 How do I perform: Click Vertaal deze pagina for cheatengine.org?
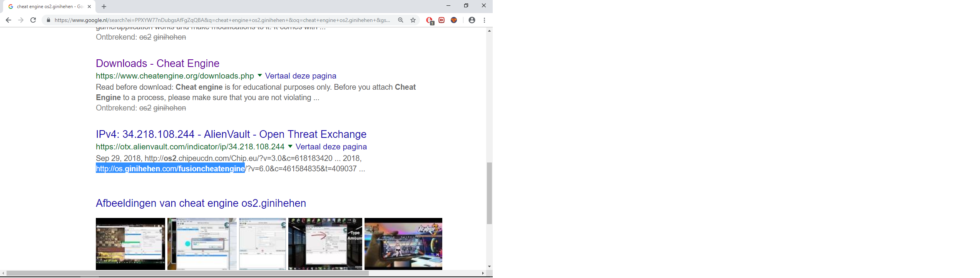[301, 76]
